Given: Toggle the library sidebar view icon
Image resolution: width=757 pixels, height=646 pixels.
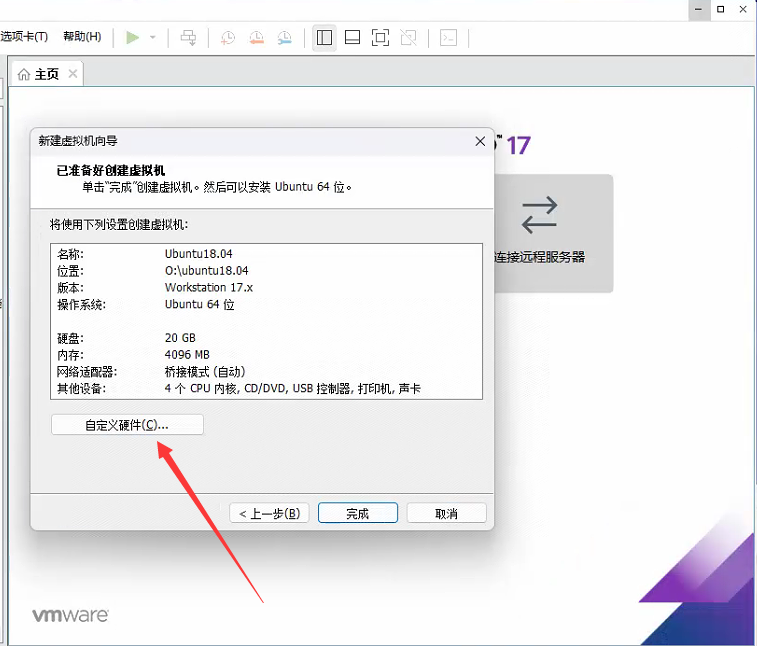Looking at the screenshot, I should (324, 37).
